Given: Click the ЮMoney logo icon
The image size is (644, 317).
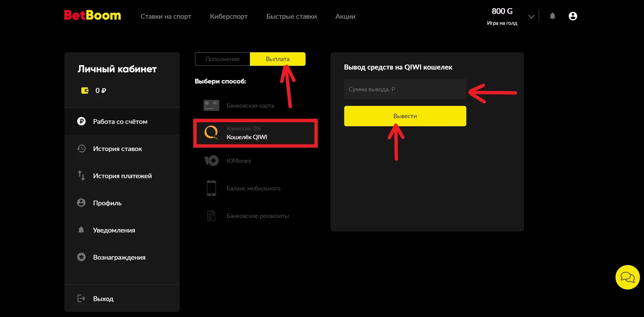Looking at the screenshot, I should point(211,161).
